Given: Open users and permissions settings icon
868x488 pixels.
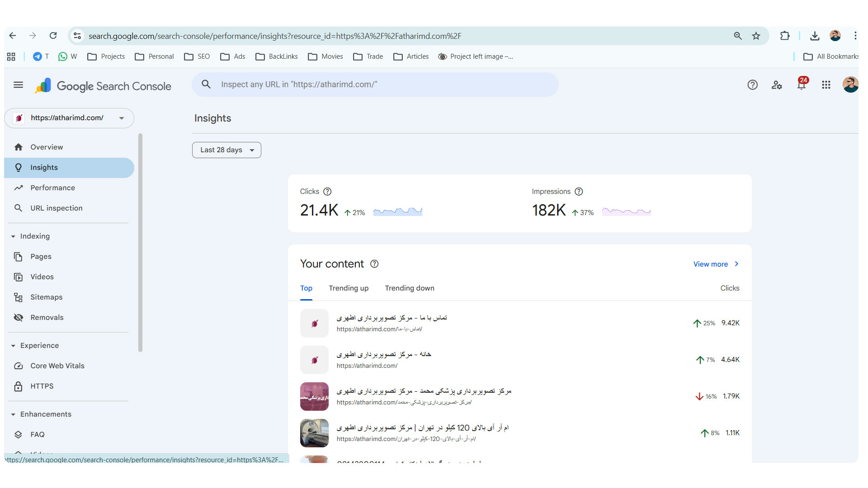Looking at the screenshot, I should pos(777,85).
